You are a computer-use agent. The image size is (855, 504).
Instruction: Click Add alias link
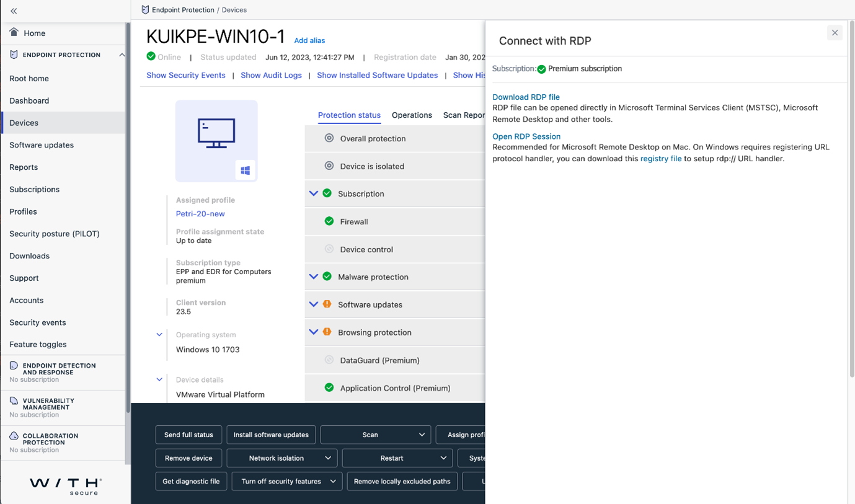(309, 40)
